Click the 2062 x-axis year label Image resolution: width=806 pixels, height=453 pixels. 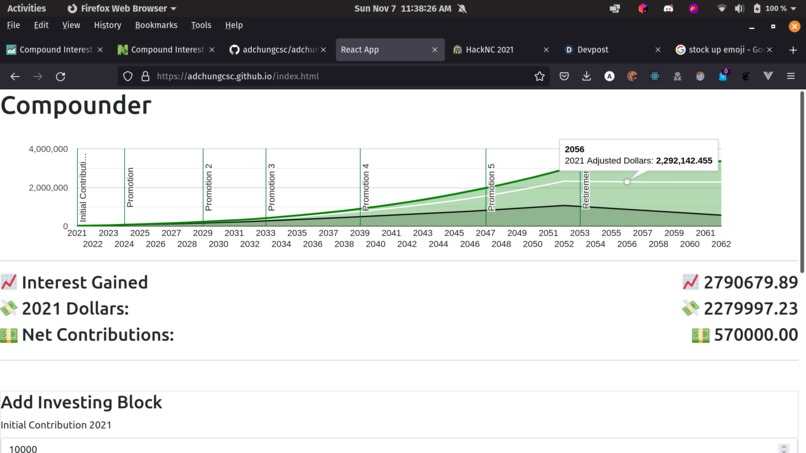[721, 244]
